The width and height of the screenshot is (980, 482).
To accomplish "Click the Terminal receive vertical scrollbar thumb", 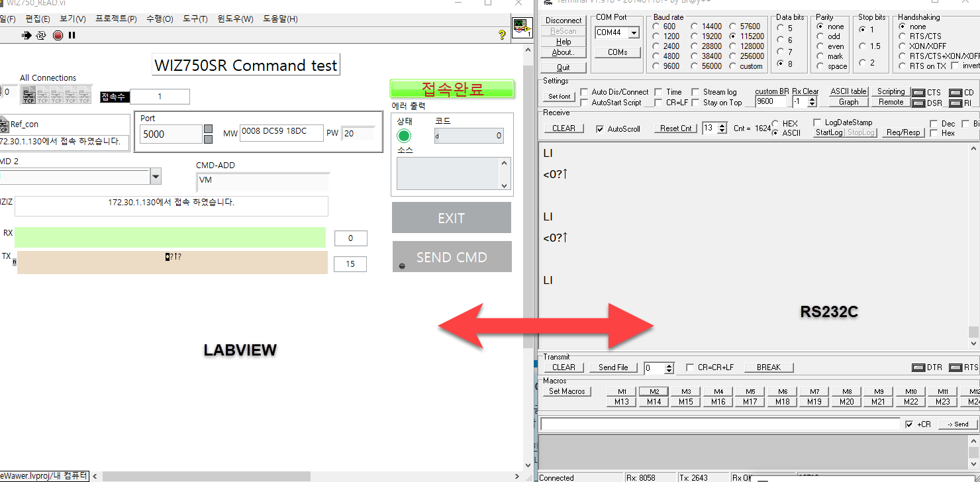I will point(973,332).
